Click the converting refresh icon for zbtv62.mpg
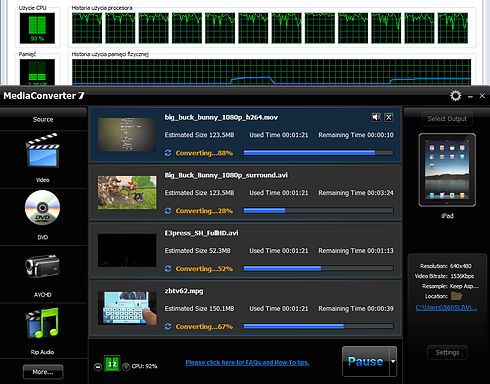The image size is (490, 384). [x=168, y=326]
